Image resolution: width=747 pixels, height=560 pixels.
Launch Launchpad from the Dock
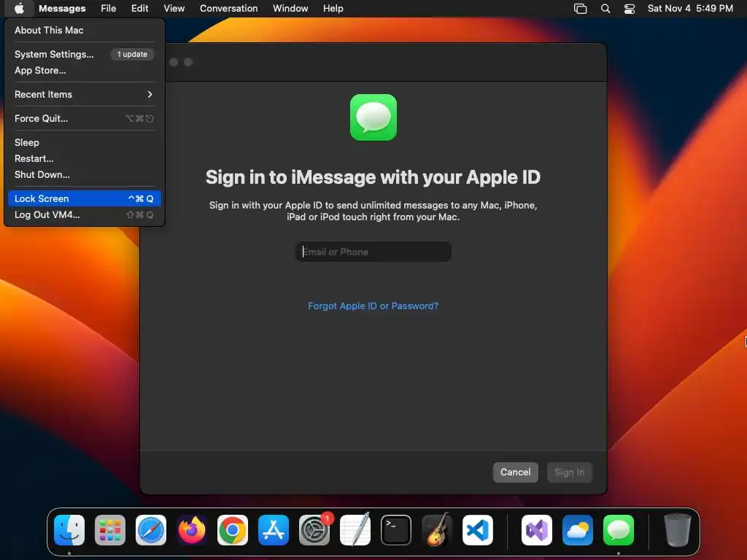[x=110, y=529]
